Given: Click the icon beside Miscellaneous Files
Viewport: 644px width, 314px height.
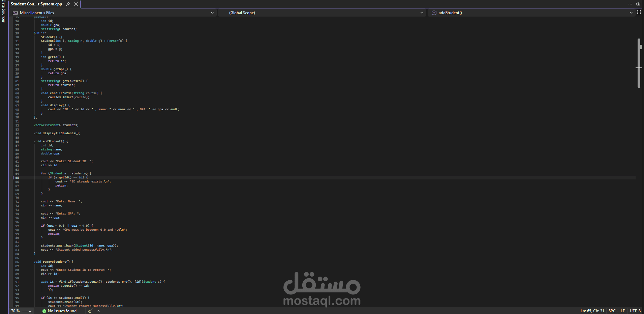Looking at the screenshot, I should pyautogui.click(x=15, y=13).
